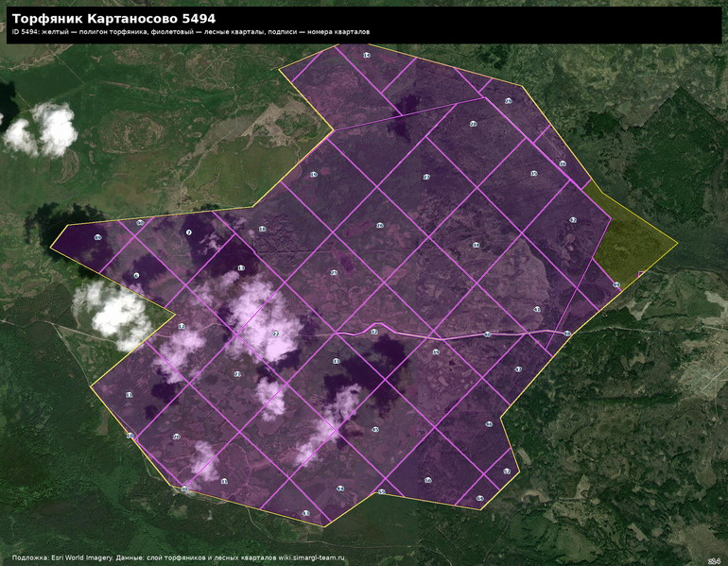The width and height of the screenshot is (728, 566).
Task: Select forest quarter label 47
Action: (518, 369)
